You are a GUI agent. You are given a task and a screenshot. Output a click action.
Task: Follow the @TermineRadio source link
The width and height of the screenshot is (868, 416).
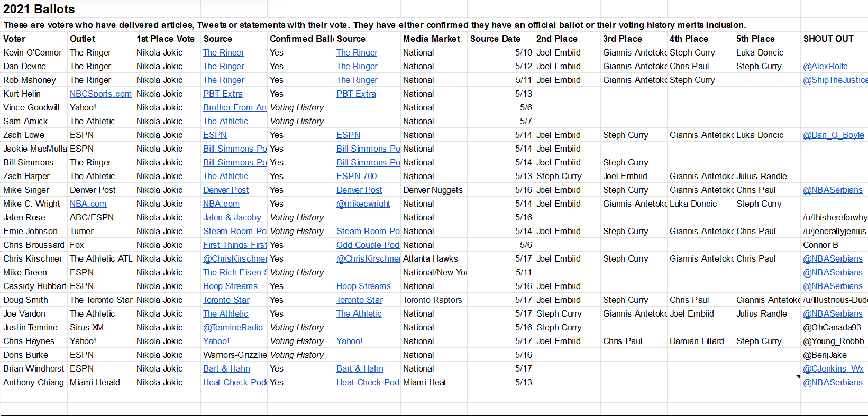point(233,327)
